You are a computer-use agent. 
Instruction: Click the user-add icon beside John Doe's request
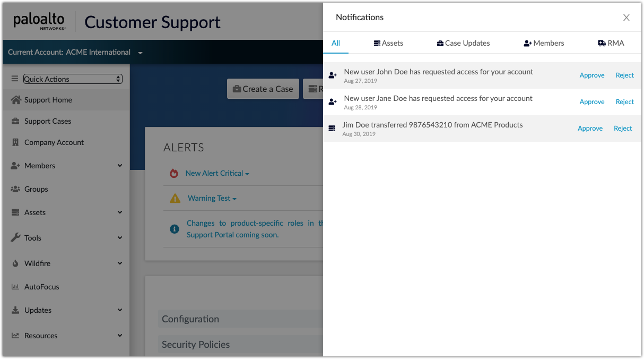point(333,75)
